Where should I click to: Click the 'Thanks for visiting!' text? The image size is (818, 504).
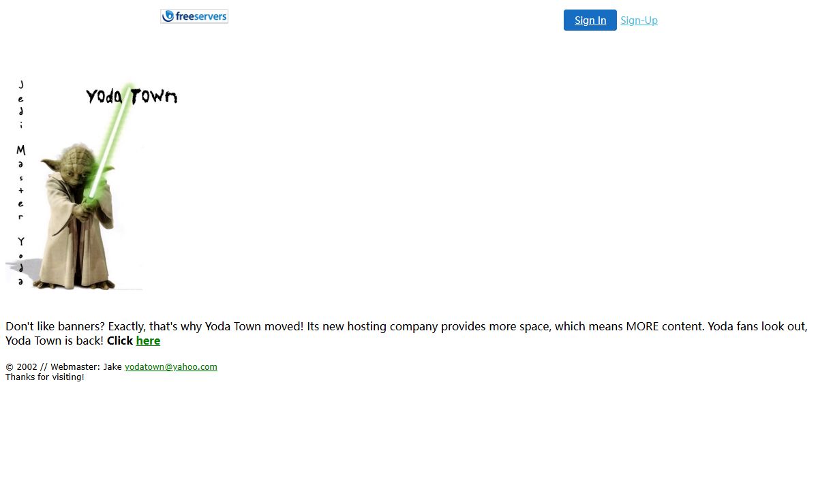(45, 377)
